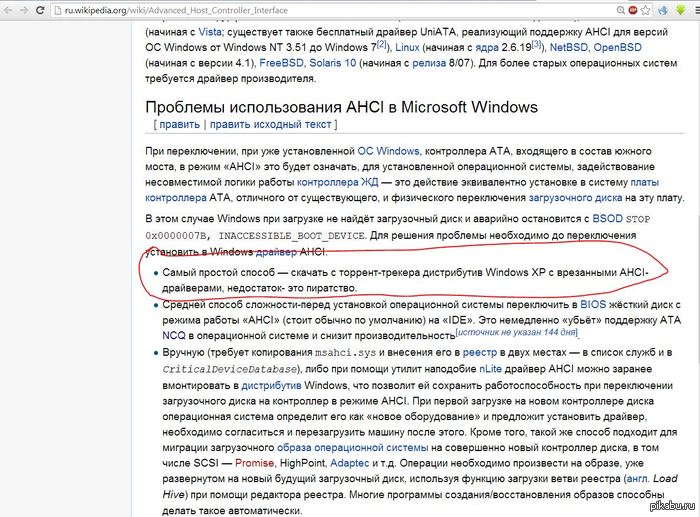Open the дистрибутив link
Screen dimensions: 700x517
pyautogui.click(x=271, y=385)
